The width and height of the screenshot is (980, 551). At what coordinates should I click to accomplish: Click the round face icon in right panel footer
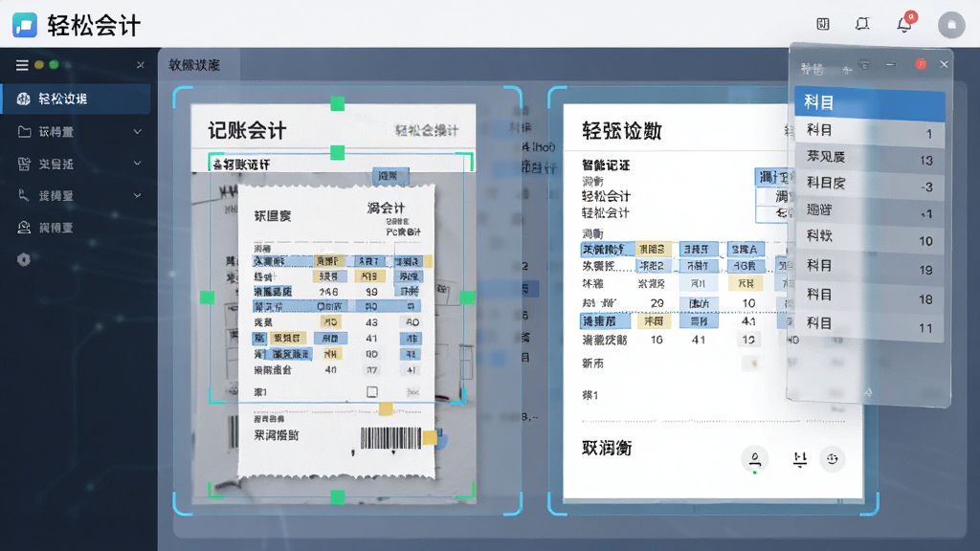832,459
